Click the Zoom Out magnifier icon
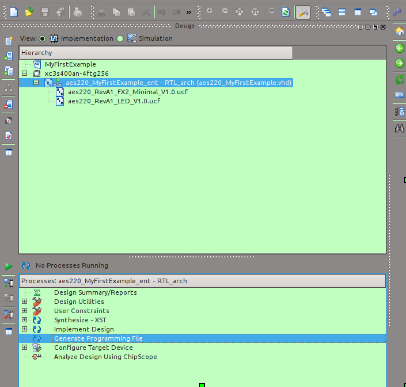 coord(224,12)
